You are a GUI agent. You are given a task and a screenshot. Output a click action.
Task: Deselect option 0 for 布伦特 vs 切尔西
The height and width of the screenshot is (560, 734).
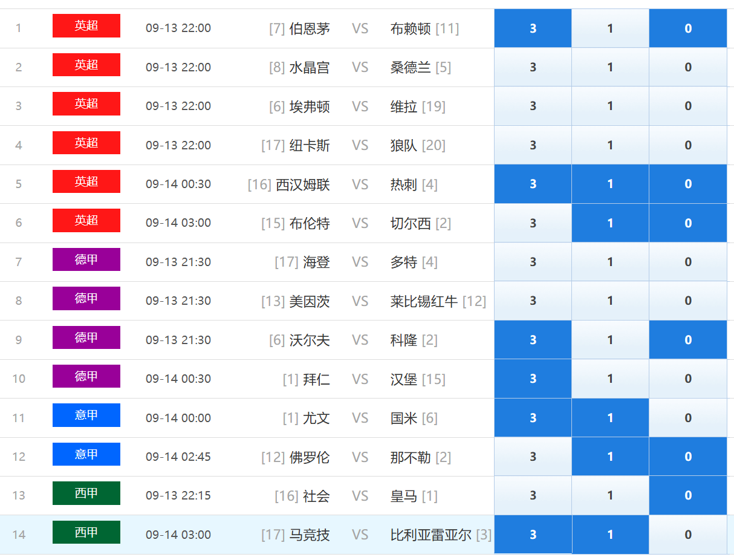point(688,223)
